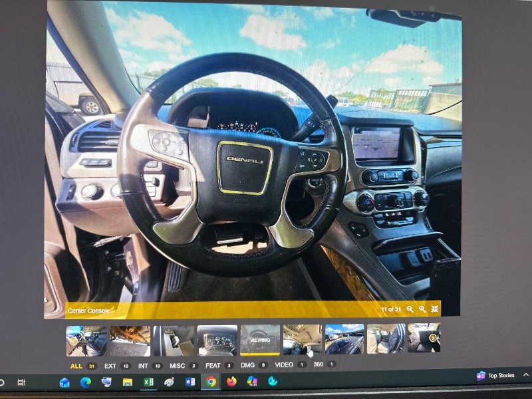Click the Center Console caption
The image size is (532, 399).
(x=88, y=311)
